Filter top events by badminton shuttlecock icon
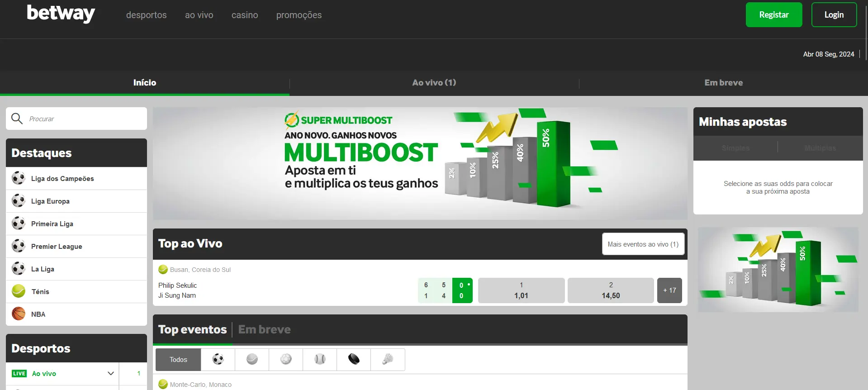This screenshot has width=868, height=390. [388, 359]
